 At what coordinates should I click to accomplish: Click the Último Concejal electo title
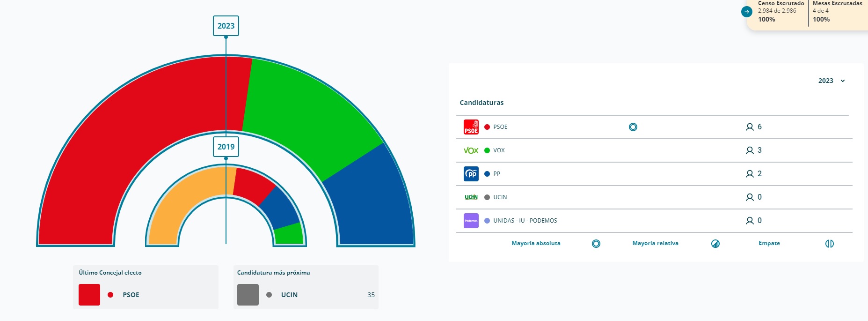[110, 273]
